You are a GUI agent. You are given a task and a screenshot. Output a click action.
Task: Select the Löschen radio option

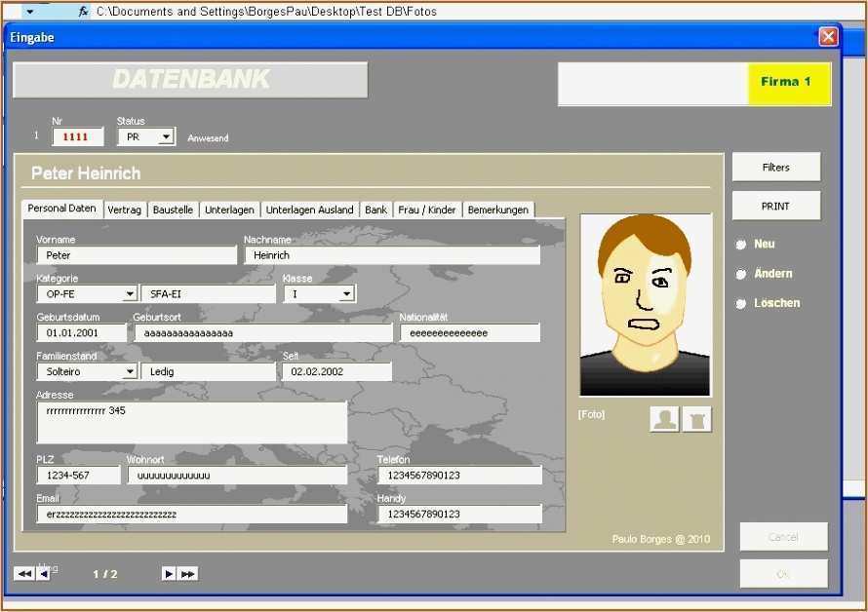pos(740,303)
